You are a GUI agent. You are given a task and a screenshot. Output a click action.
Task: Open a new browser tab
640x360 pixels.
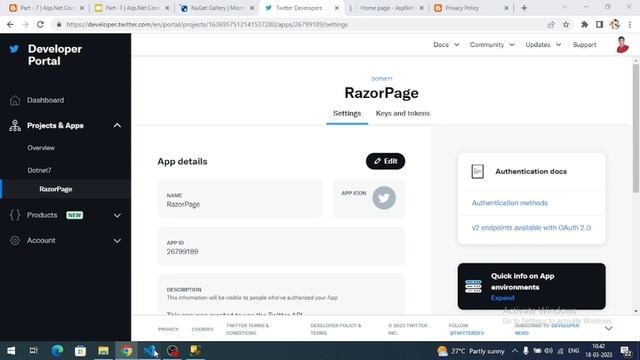coord(524,8)
